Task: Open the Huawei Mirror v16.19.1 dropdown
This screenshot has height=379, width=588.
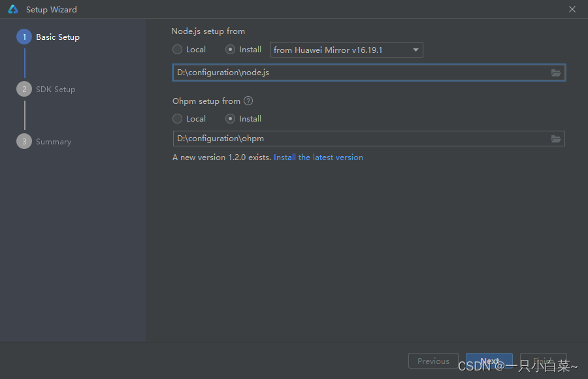Action: pyautogui.click(x=346, y=50)
